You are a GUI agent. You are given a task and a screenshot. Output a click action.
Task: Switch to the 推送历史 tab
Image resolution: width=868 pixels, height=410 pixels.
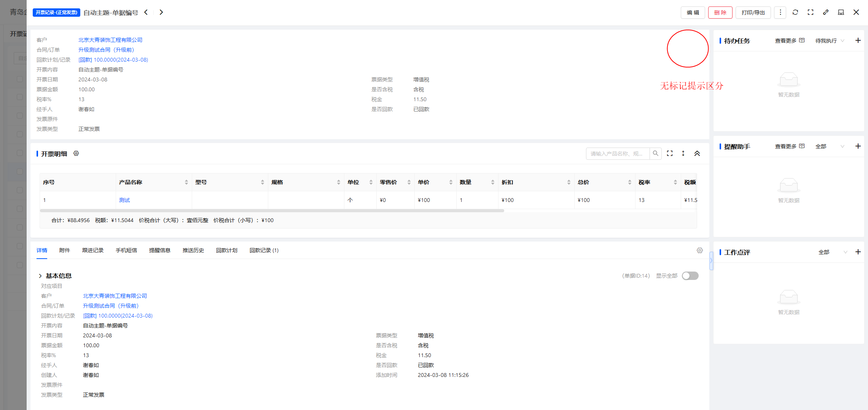[193, 250]
